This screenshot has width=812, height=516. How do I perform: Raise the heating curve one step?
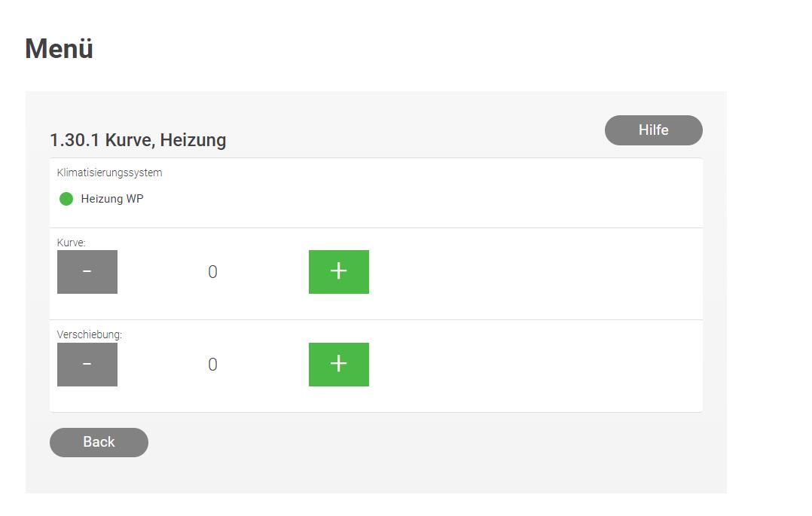[339, 271]
